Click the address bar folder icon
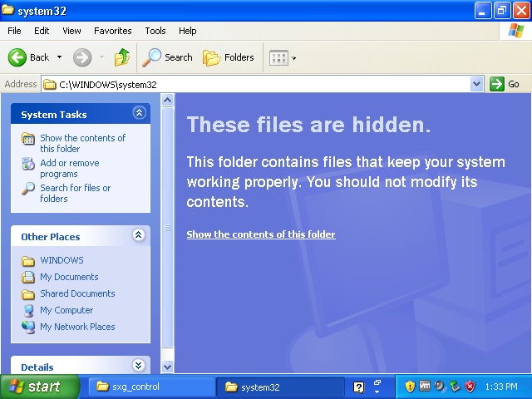 coord(50,84)
